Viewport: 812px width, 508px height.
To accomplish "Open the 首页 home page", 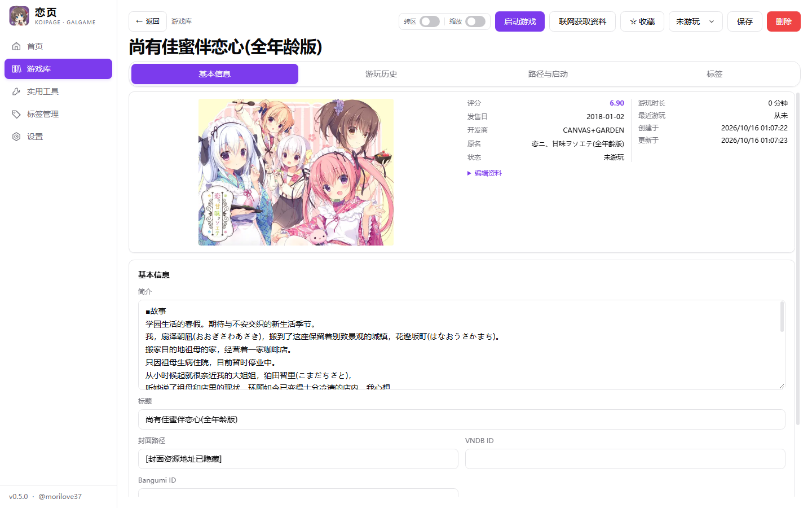I will (58, 46).
